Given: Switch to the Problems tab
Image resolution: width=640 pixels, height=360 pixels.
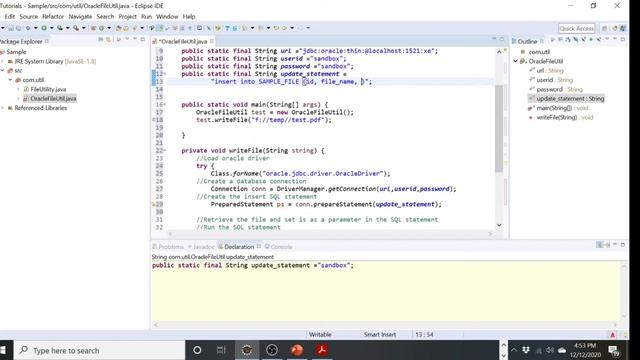Looking at the screenshot, I should tap(168, 247).
